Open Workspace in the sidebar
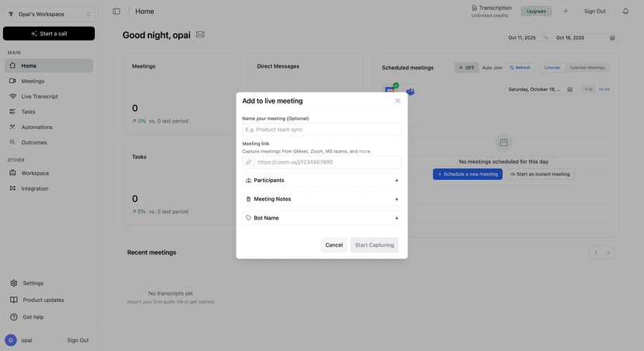The width and height of the screenshot is (644, 351). pyautogui.click(x=49, y=173)
